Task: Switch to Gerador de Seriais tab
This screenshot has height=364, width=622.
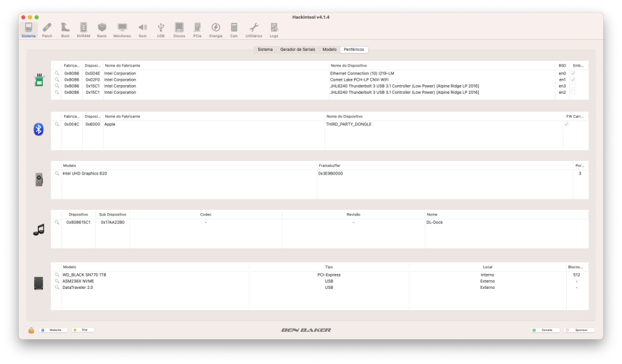Action: pyautogui.click(x=297, y=50)
